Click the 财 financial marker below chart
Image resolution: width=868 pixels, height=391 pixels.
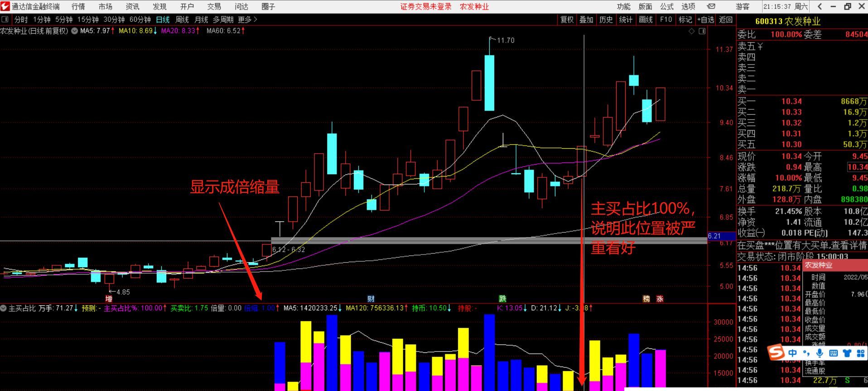click(x=371, y=298)
